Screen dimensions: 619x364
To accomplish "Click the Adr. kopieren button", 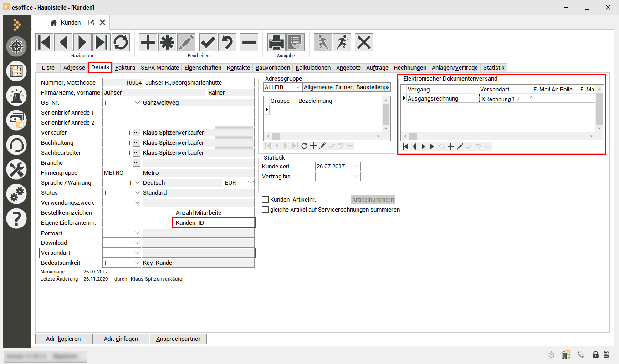I will pyautogui.click(x=63, y=339).
